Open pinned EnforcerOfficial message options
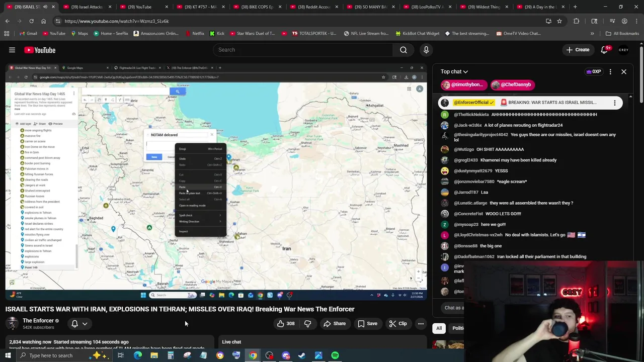This screenshot has height=362, width=644. pyautogui.click(x=615, y=103)
